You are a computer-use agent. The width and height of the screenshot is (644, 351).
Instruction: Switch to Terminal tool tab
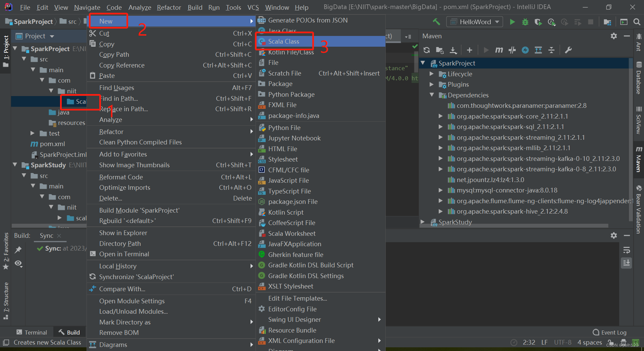point(32,332)
